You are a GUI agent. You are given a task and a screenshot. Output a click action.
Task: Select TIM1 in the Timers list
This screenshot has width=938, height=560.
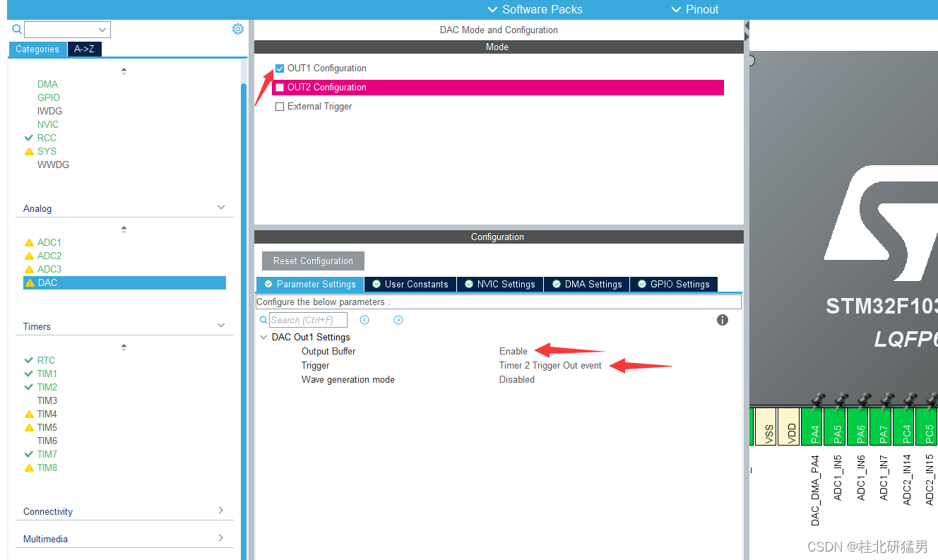coord(47,374)
